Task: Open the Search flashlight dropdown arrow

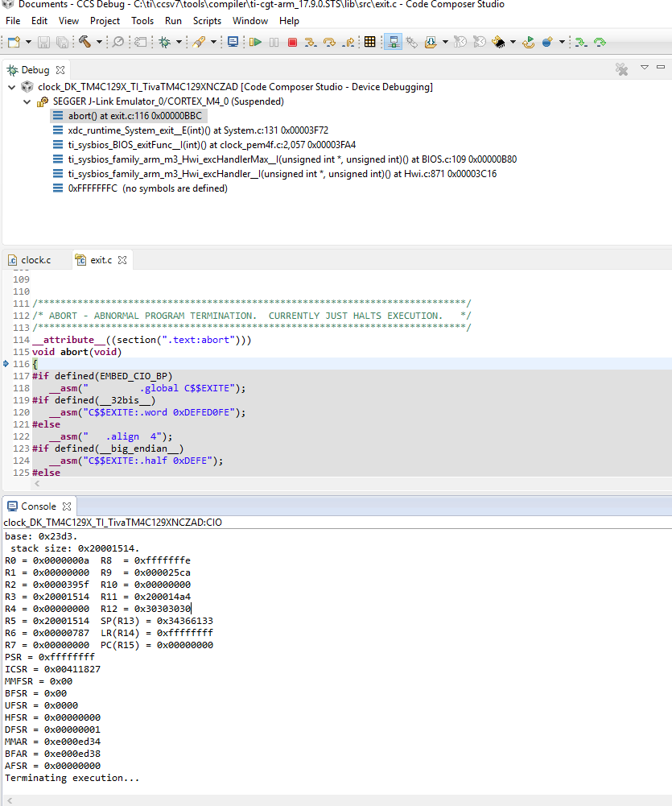Action: click(213, 42)
